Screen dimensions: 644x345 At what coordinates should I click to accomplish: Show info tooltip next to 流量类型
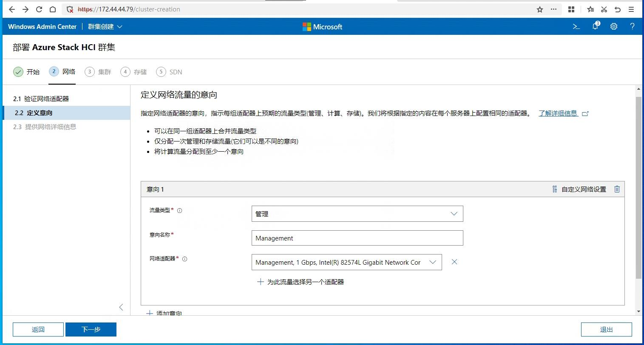click(x=179, y=211)
